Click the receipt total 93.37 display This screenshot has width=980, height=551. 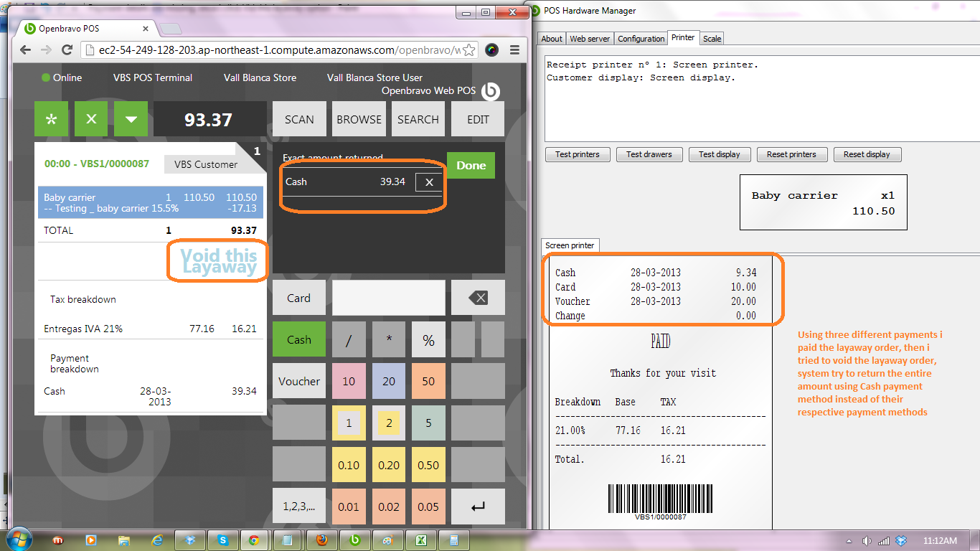[209, 119]
